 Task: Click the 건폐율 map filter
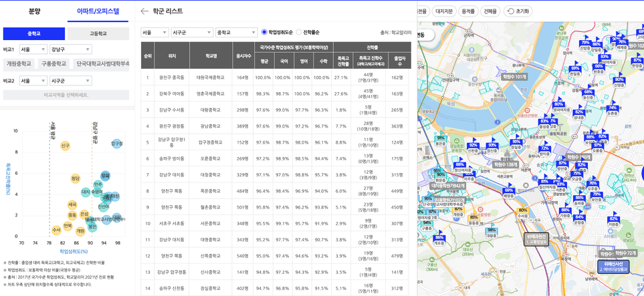(490, 11)
